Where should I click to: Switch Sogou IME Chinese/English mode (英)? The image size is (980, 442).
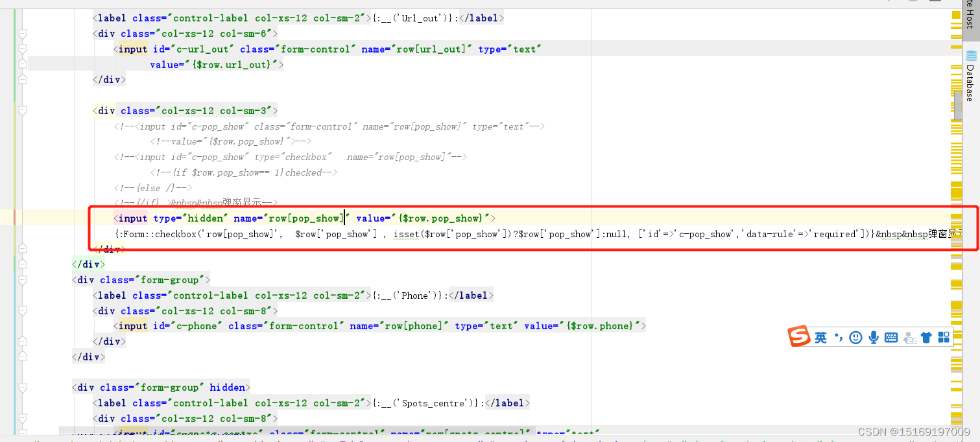coord(821,338)
